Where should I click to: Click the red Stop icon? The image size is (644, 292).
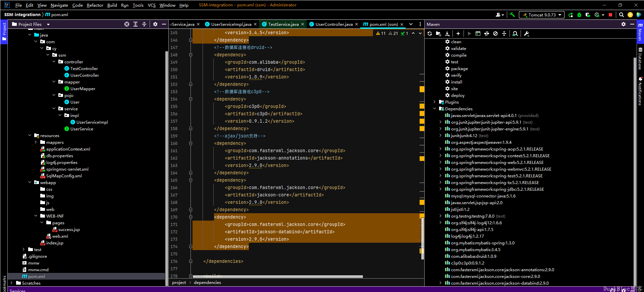[x=610, y=15]
